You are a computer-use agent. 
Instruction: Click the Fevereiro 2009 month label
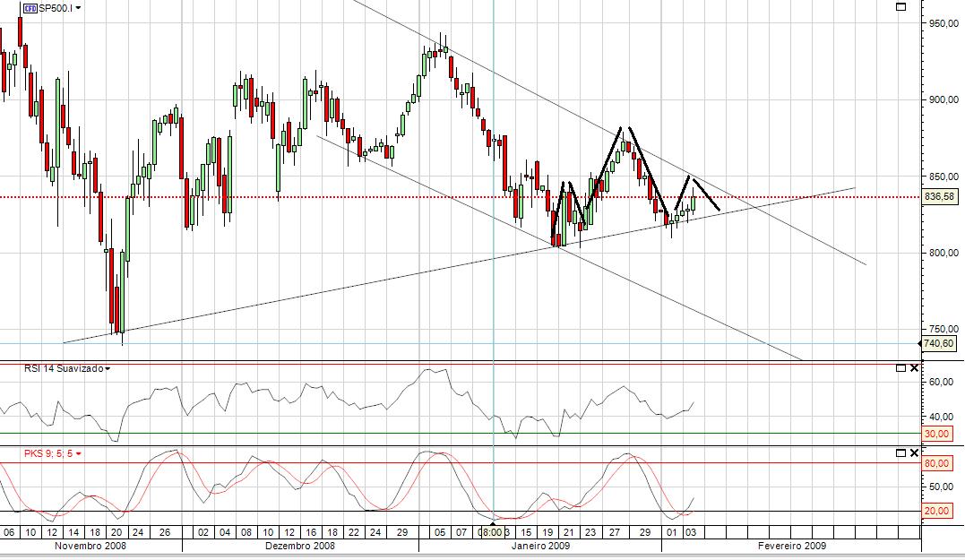tap(792, 546)
